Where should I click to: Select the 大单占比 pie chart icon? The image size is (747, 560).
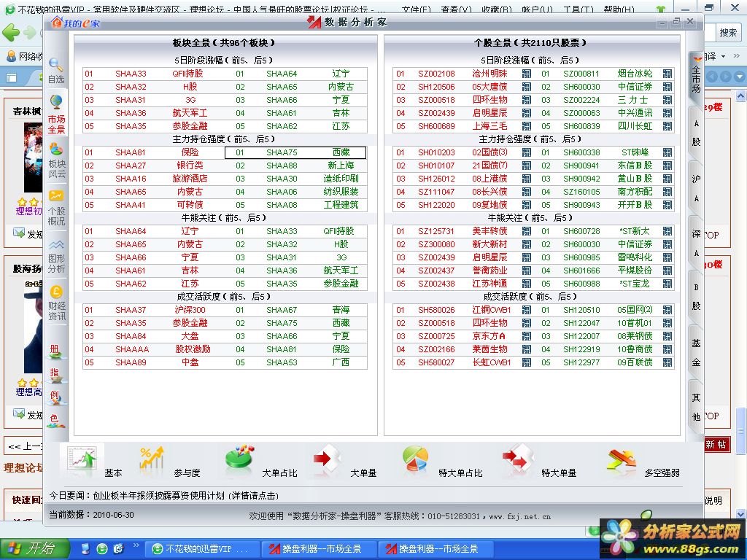pos(239,458)
